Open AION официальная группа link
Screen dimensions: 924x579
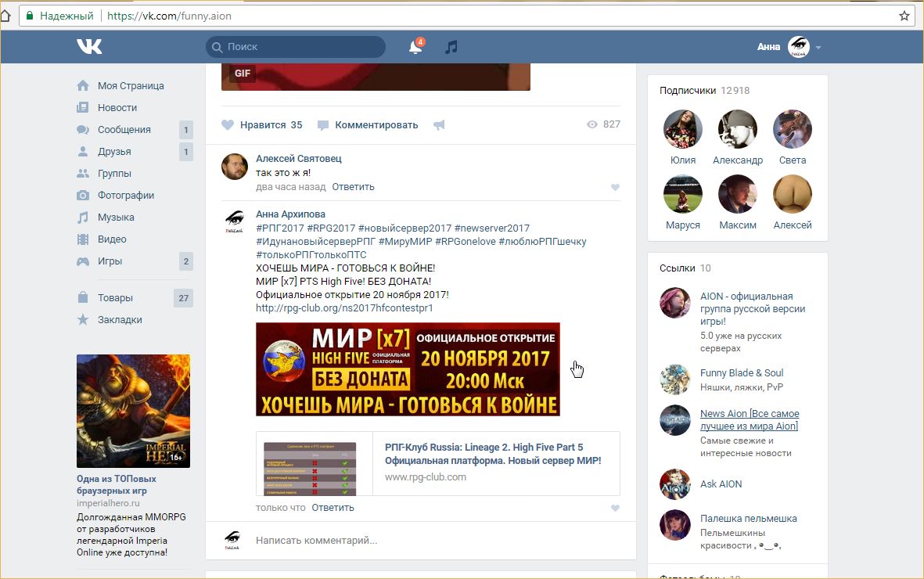tap(753, 309)
